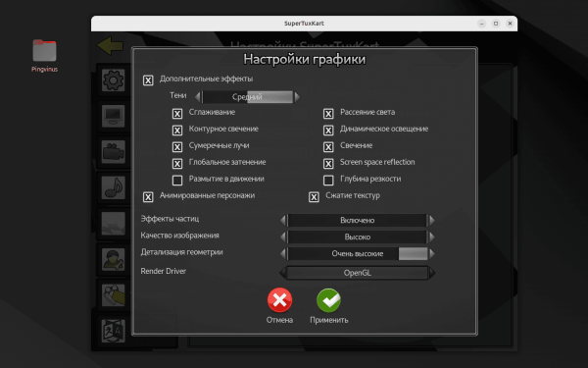Click the green Применить checkmark icon
Viewport: 588px width, 368px height.
point(328,300)
